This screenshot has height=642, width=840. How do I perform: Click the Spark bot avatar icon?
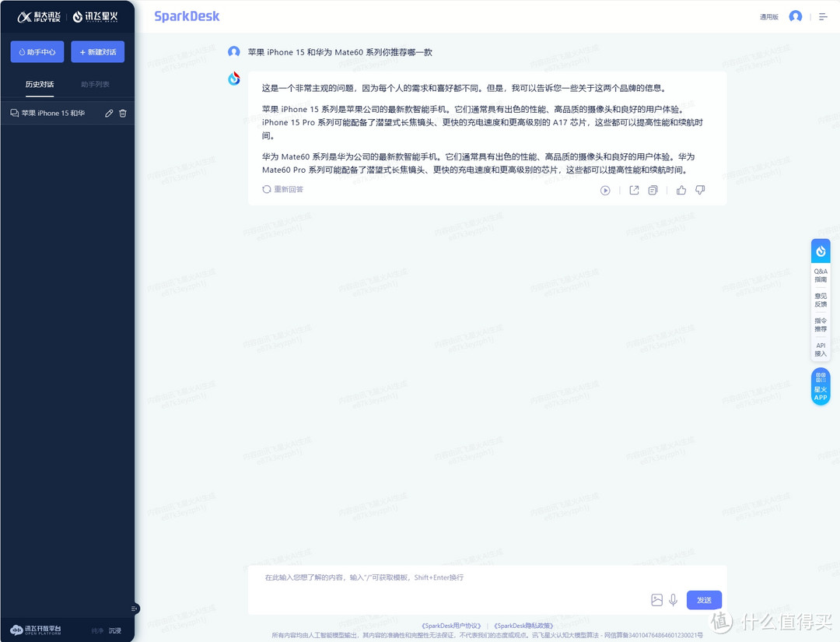(x=233, y=79)
